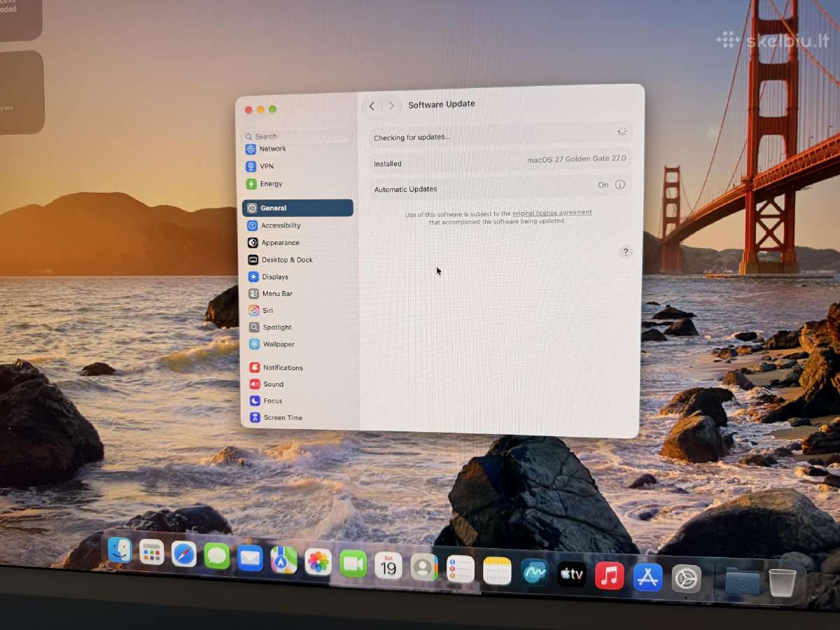Launch Music app from Dock
Viewport: 840px width, 630px height.
pyautogui.click(x=609, y=576)
